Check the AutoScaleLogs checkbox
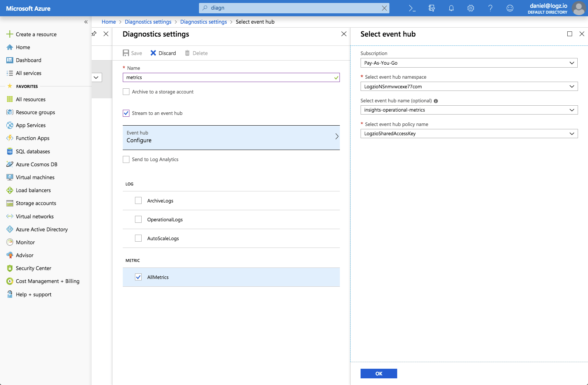Image resolution: width=588 pixels, height=385 pixels. (x=138, y=238)
